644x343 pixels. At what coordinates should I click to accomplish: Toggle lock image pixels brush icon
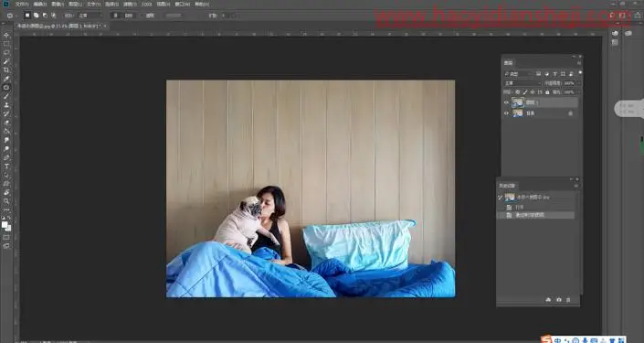pyautogui.click(x=525, y=92)
